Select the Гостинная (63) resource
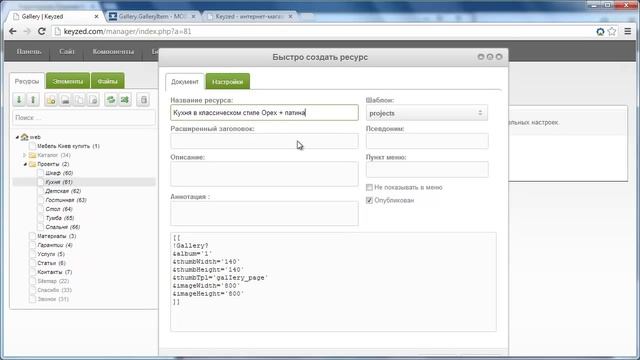The width and height of the screenshot is (640, 360). (x=66, y=200)
